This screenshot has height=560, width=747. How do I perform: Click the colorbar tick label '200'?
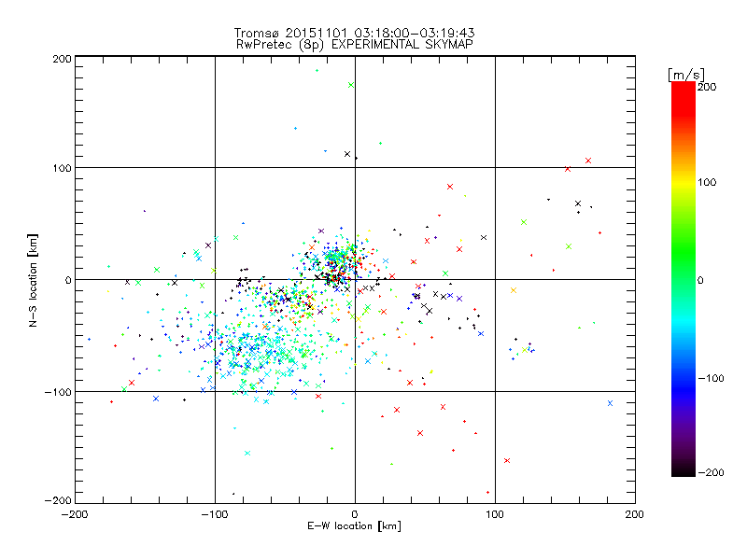707,87
